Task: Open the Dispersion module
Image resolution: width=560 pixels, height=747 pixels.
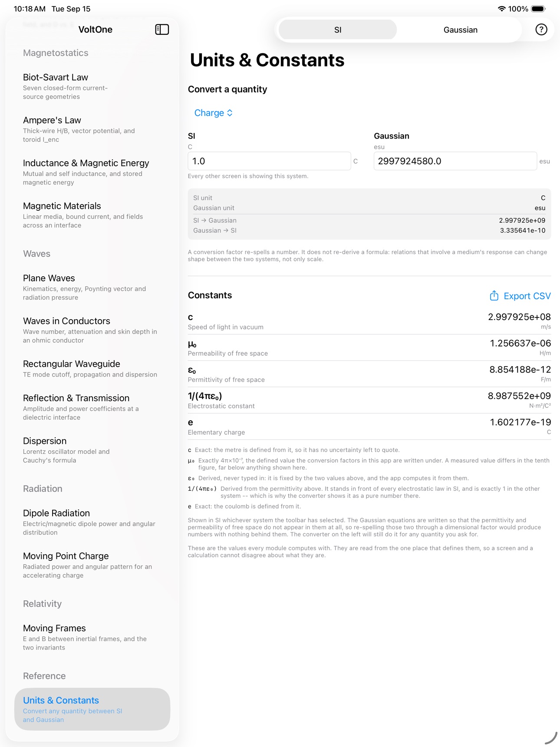Action: click(92, 450)
